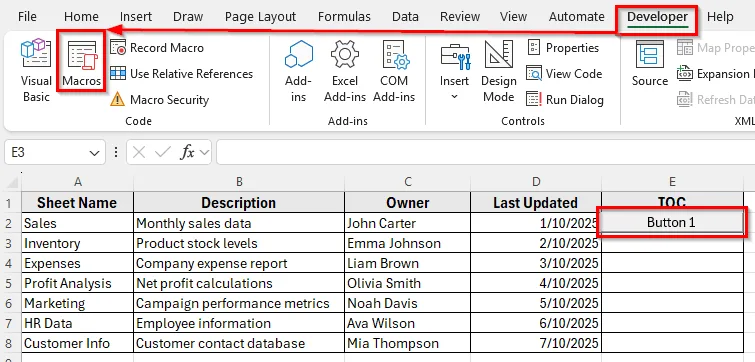Click the Last Updated header cell
755x362 pixels.
point(535,202)
